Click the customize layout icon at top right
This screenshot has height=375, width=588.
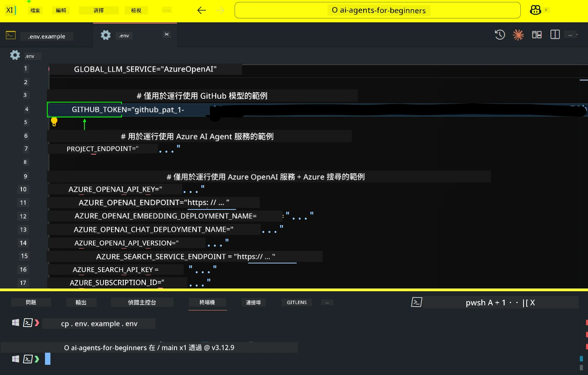pyautogui.click(x=536, y=34)
